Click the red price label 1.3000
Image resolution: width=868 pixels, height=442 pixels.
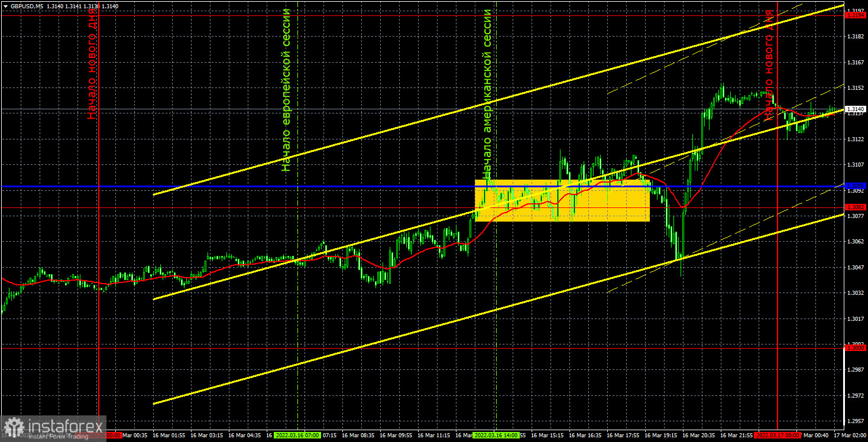[x=856, y=348]
